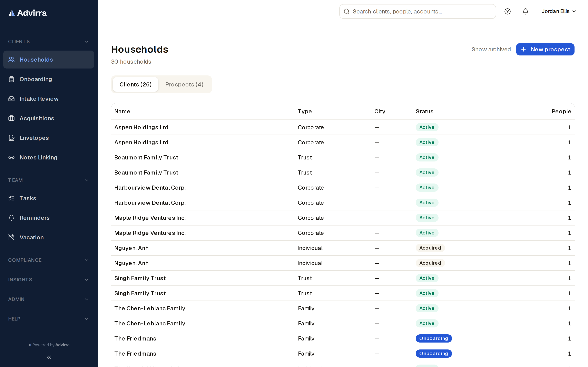Image resolution: width=588 pixels, height=367 pixels.
Task: Open notifications bell icon in header
Action: tap(525, 11)
